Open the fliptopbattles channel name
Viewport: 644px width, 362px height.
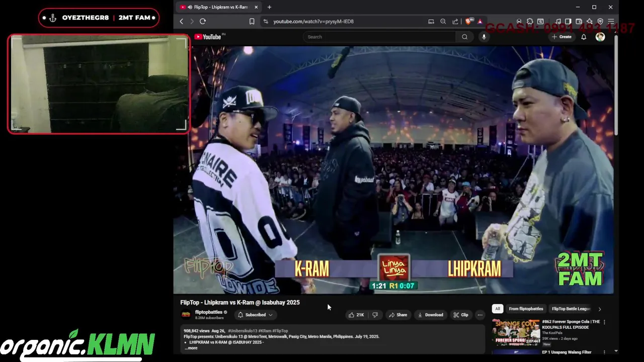click(x=208, y=312)
